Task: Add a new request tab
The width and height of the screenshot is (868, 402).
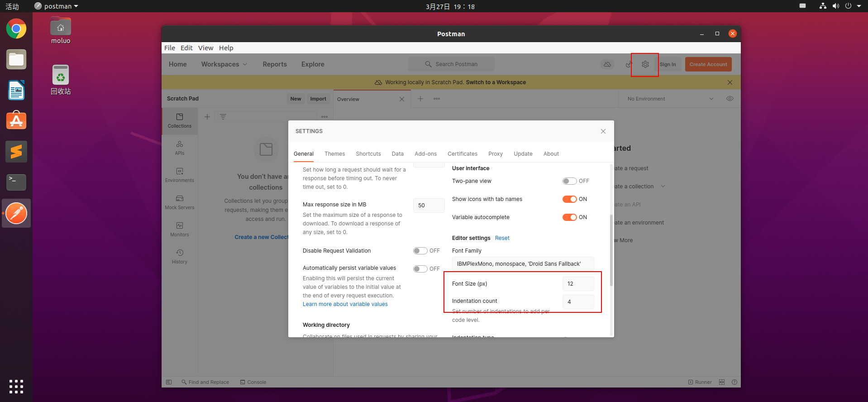Action: [420, 99]
